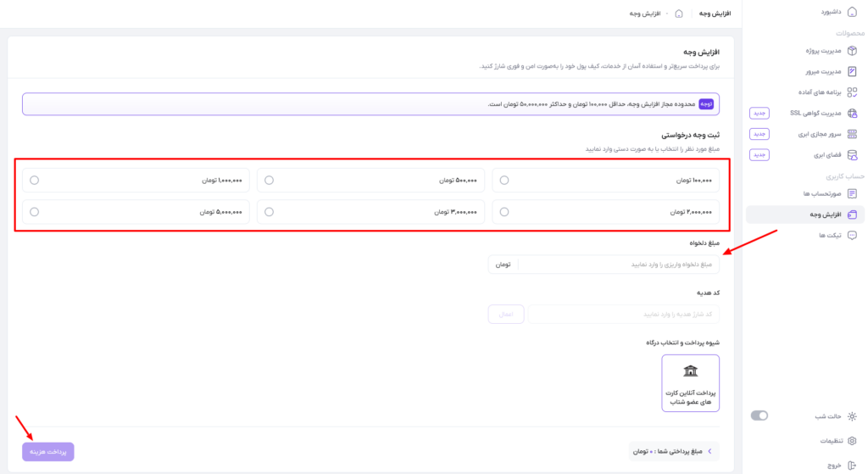Viewport: 868px width, 474px height.
Task: Select the ۱۰۰,۰۰۰ تومان radio option
Action: [x=504, y=180]
